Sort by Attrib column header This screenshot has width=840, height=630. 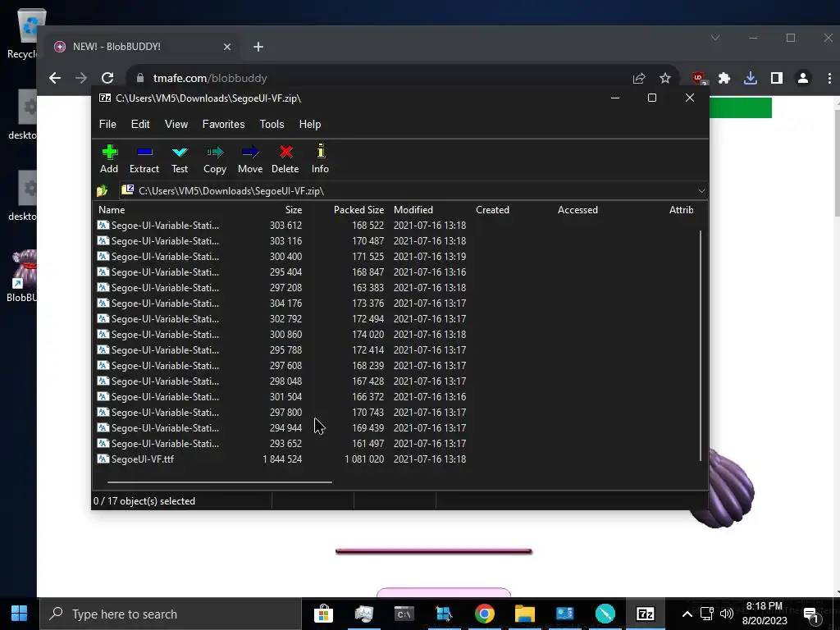tap(681, 210)
